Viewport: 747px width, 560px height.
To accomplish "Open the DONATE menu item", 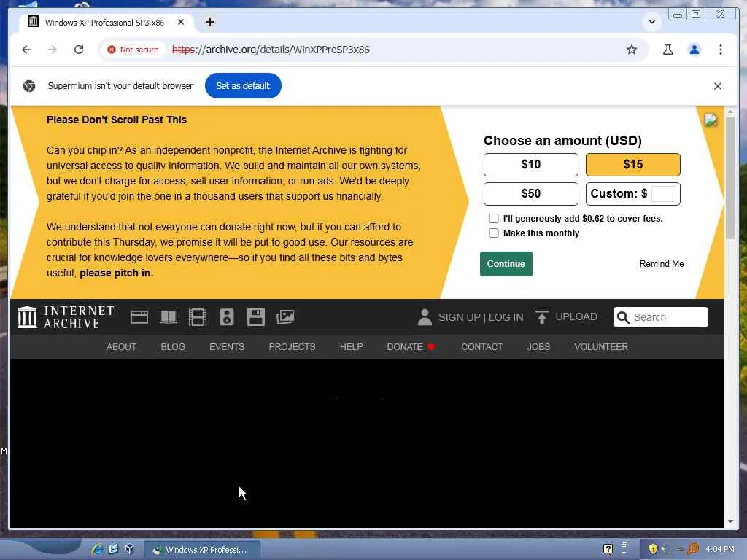I will tap(411, 347).
